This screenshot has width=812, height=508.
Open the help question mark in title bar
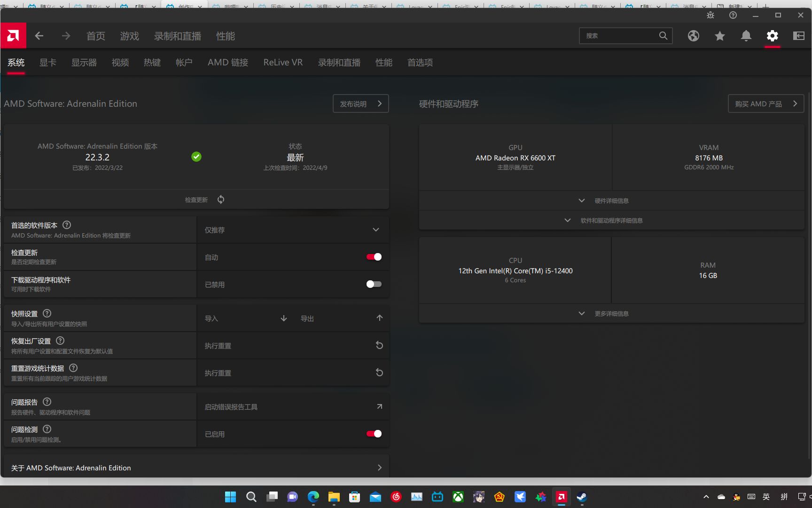[733, 15]
